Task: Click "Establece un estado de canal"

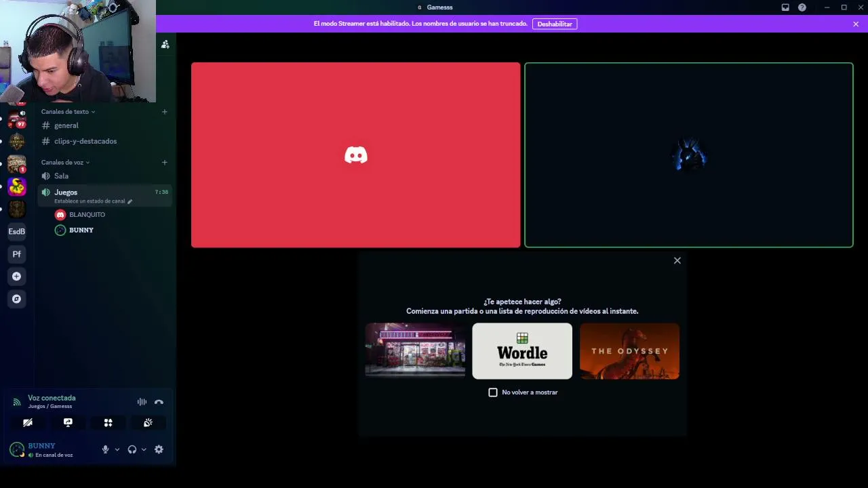Action: click(x=90, y=201)
